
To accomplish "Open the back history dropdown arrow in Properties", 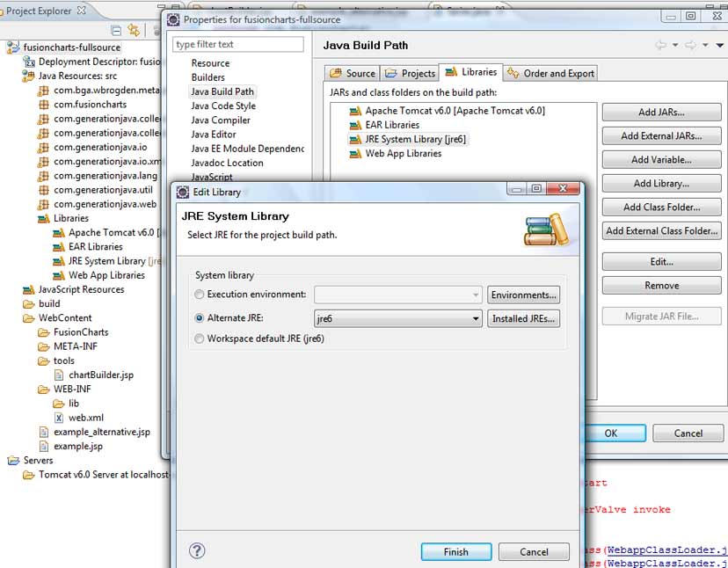I will pyautogui.click(x=675, y=45).
